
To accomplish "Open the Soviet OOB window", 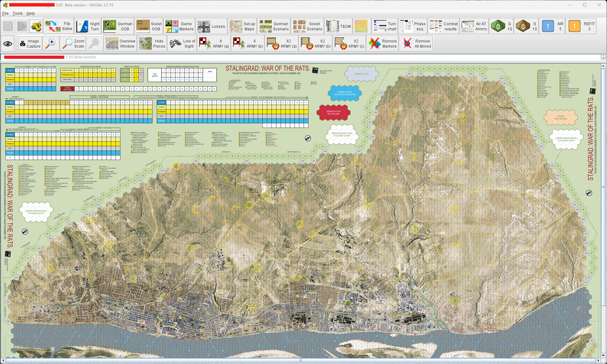I will tap(149, 26).
